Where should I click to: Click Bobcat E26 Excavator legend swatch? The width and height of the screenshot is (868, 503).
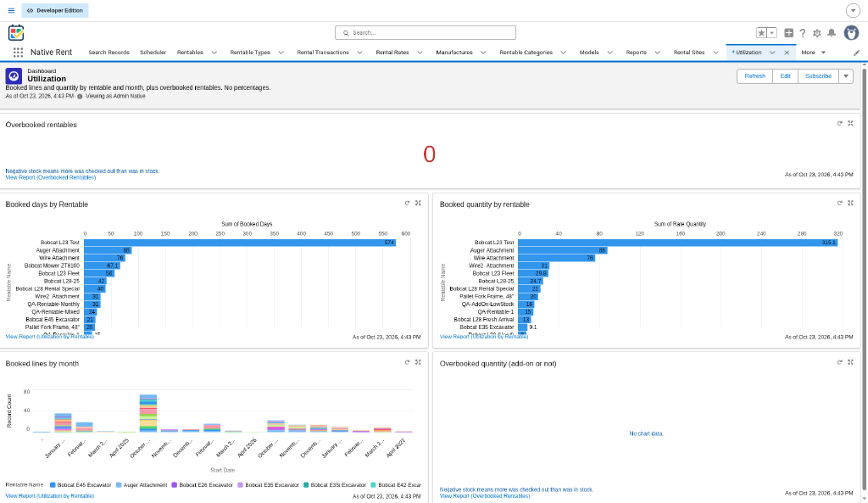tap(174, 484)
